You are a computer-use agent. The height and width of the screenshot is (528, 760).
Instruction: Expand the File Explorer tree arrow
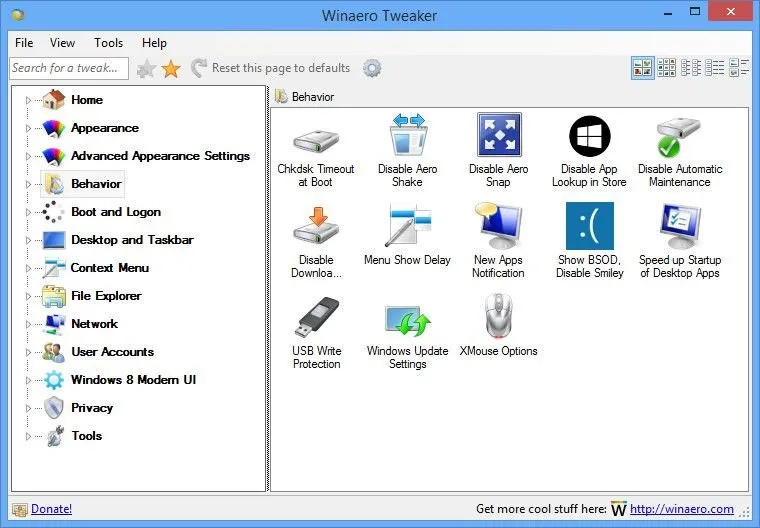29,296
